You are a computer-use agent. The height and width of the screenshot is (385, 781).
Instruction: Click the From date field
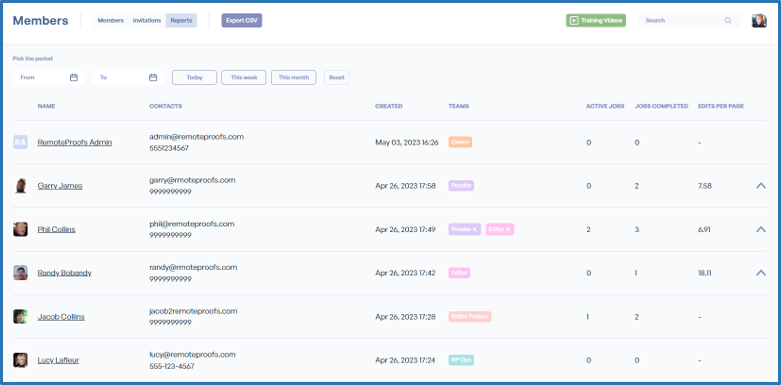48,78
